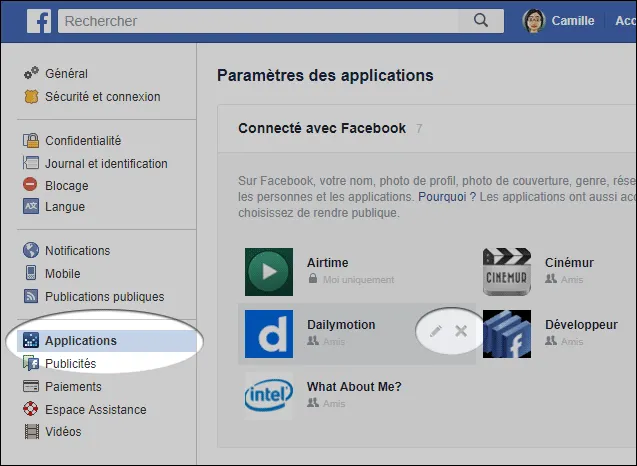Click the Pourquoi ? link
The image size is (637, 466).
coord(447,197)
